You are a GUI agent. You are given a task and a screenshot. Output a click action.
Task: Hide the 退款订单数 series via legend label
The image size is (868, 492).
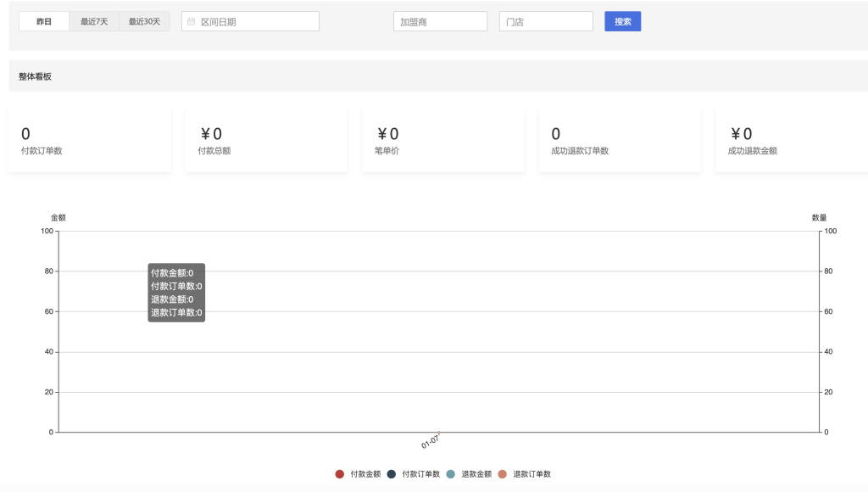click(531, 474)
